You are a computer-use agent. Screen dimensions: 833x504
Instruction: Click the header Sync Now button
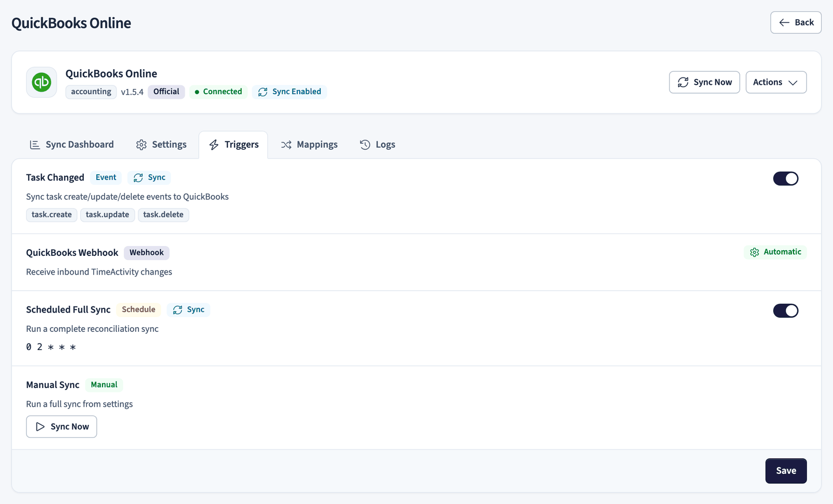pyautogui.click(x=704, y=82)
